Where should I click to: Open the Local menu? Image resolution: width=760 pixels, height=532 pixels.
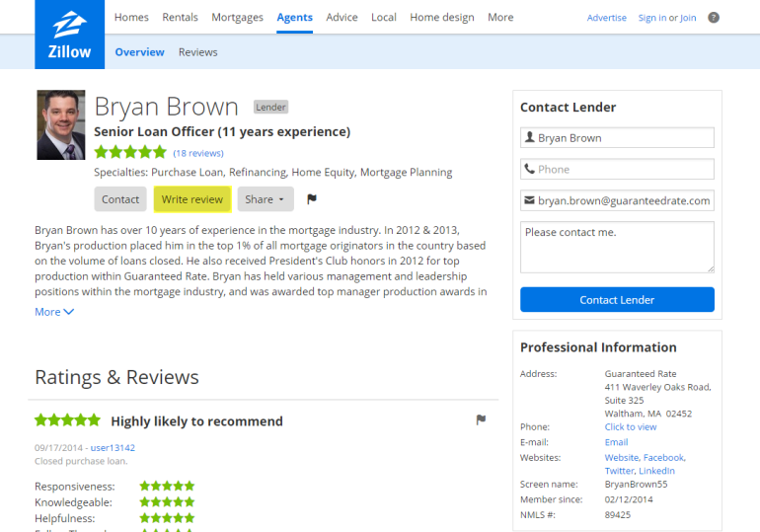[384, 18]
